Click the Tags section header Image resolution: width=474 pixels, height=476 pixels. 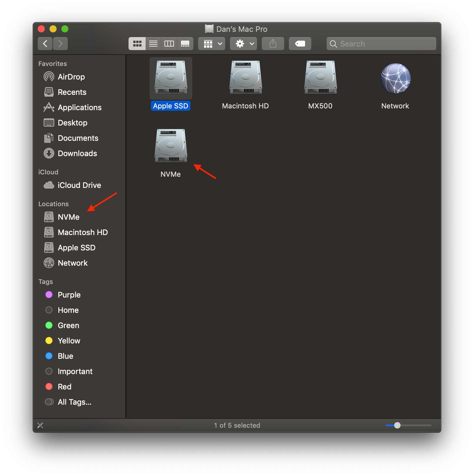coord(46,282)
